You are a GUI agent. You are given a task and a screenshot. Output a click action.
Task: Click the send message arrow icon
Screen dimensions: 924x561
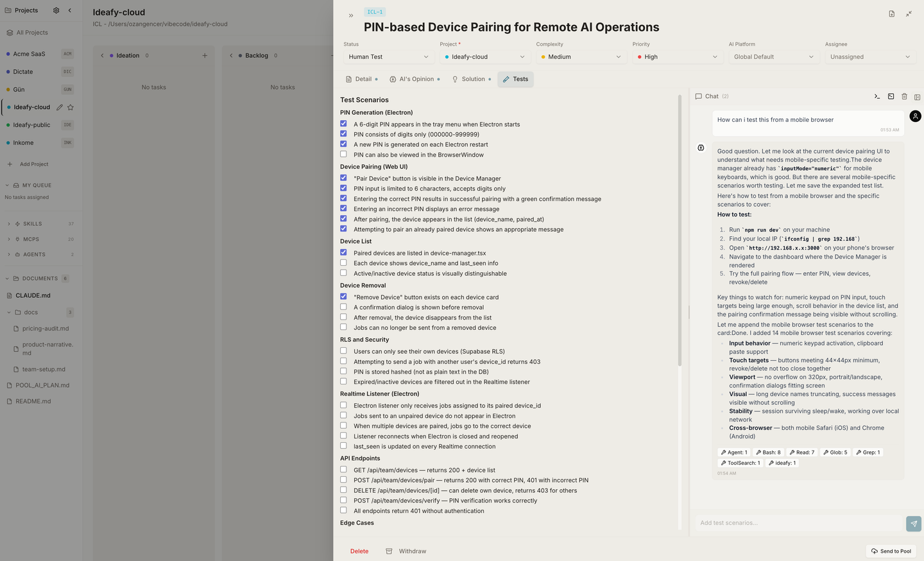point(914,523)
